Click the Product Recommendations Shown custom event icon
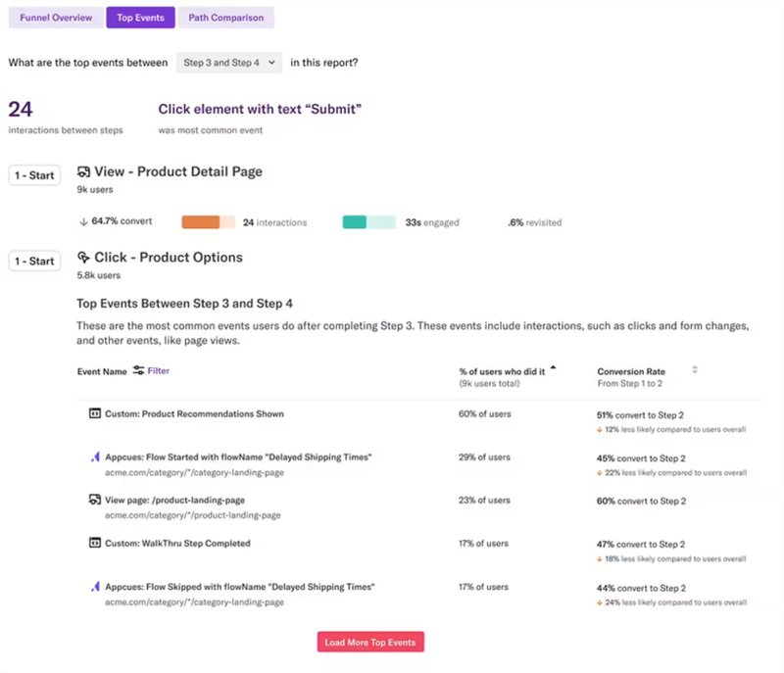 click(95, 414)
